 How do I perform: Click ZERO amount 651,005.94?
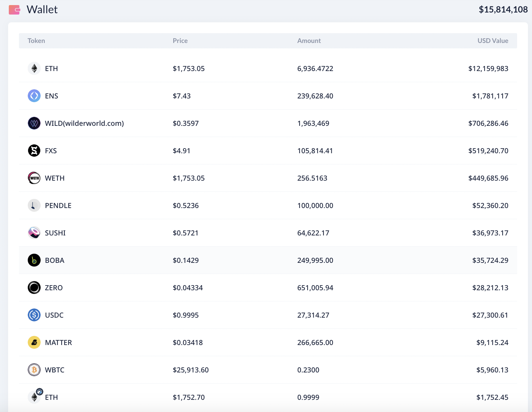315,288
